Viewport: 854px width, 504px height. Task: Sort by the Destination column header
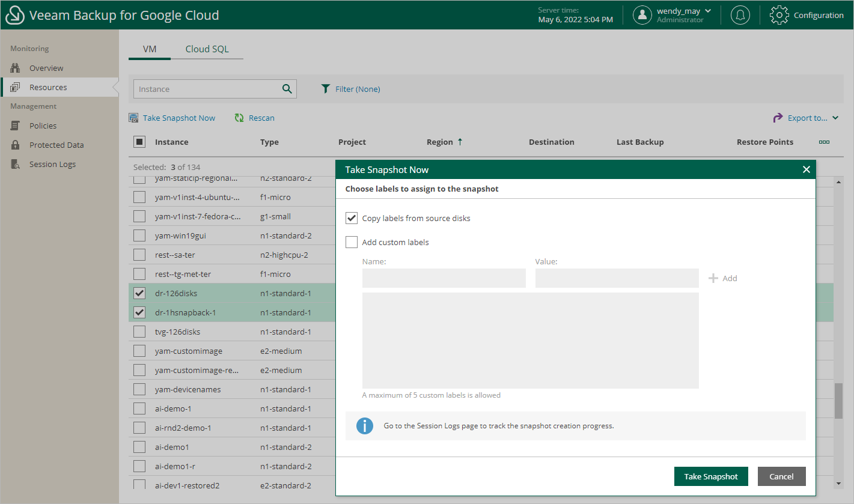tap(552, 142)
